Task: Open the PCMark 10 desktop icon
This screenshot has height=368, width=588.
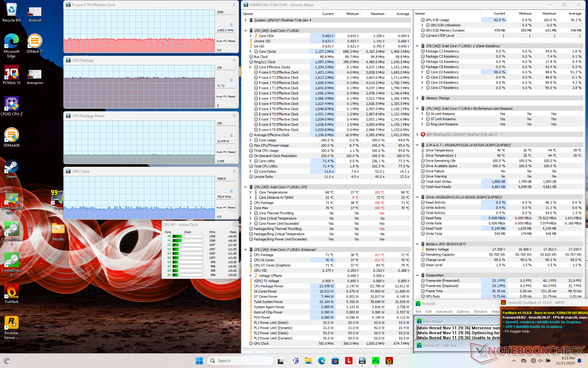Action: tap(12, 73)
